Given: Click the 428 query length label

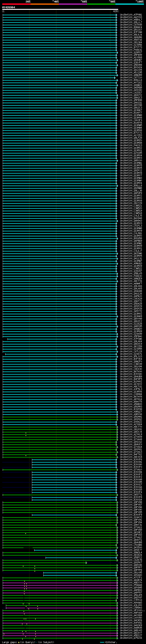Looking at the screenshot, I should pos(115,11).
